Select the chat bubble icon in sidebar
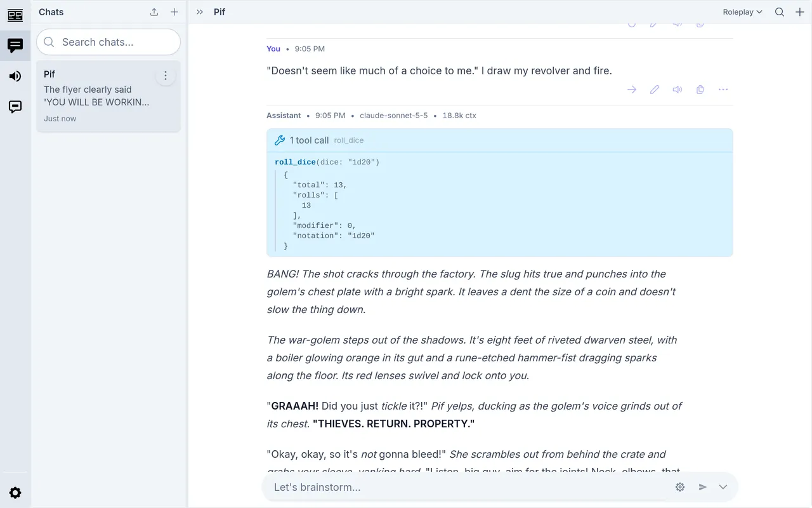The image size is (812, 508). point(15,45)
